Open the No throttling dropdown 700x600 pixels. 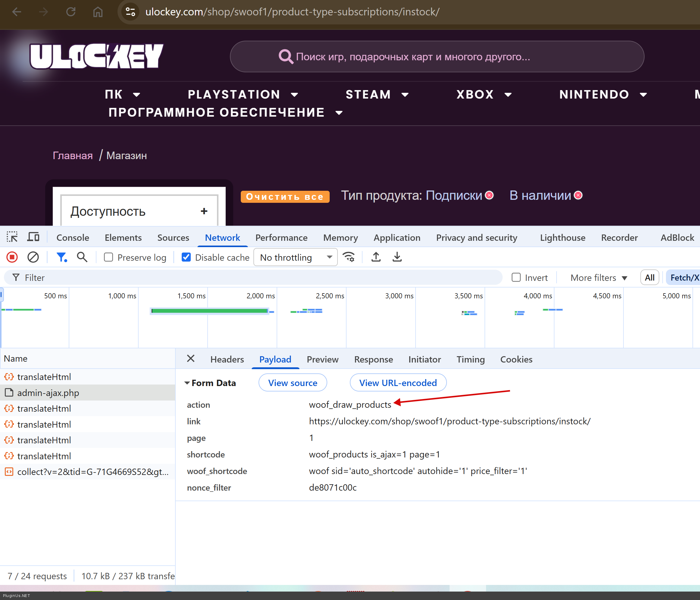tap(296, 257)
